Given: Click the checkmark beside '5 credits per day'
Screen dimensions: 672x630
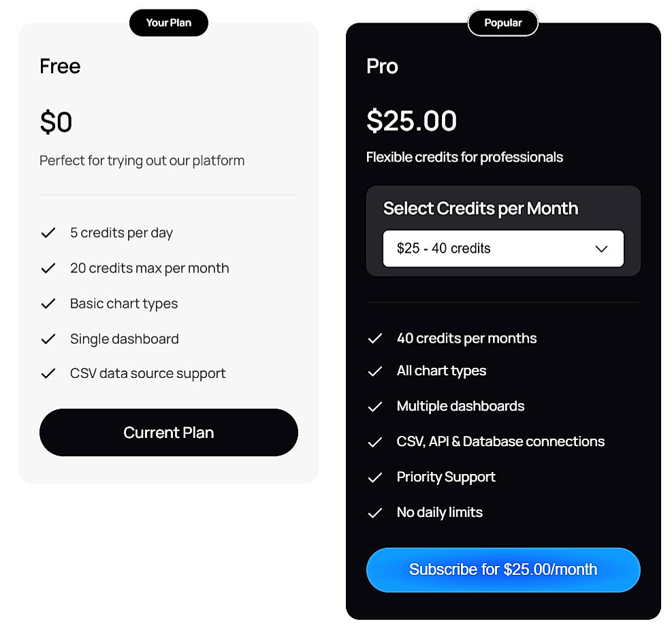Looking at the screenshot, I should pos(48,232).
